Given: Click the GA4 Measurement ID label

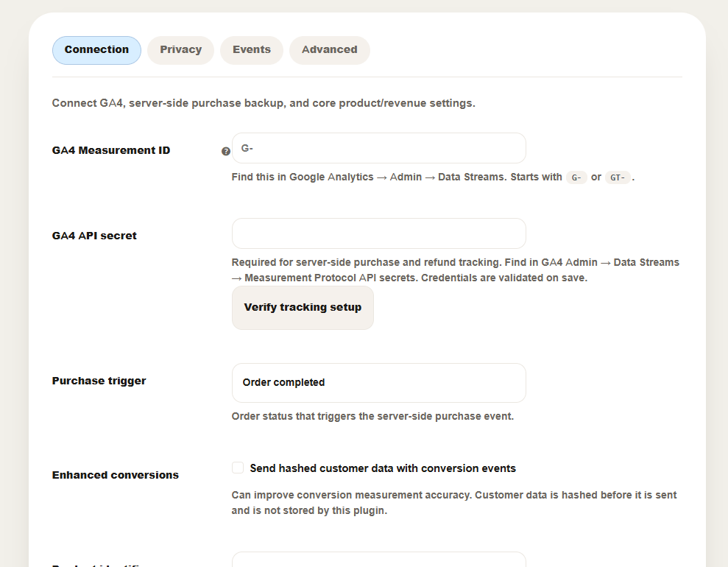Looking at the screenshot, I should pos(111,150).
